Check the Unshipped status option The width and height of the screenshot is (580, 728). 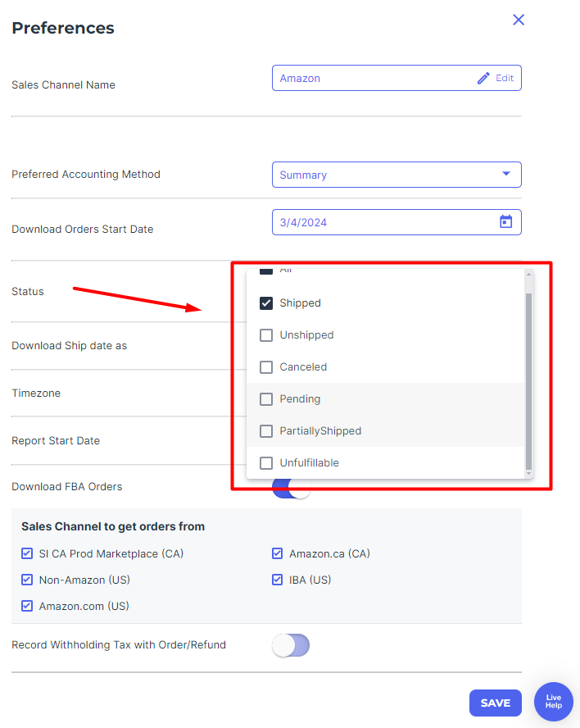(x=266, y=335)
